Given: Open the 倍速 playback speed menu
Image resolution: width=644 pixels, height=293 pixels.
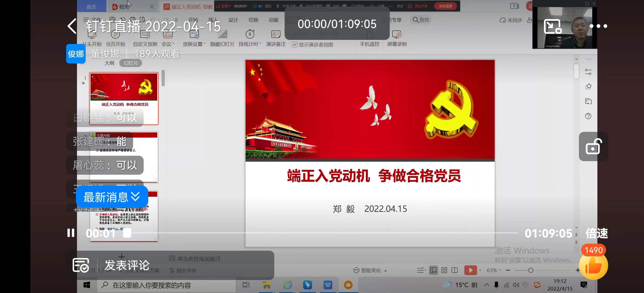Looking at the screenshot, I should coord(597,233).
